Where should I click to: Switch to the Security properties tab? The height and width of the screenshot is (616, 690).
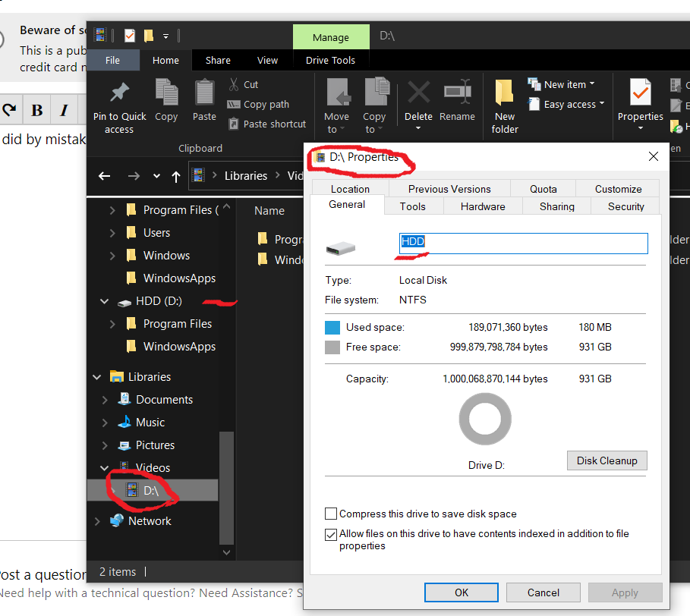click(x=625, y=206)
